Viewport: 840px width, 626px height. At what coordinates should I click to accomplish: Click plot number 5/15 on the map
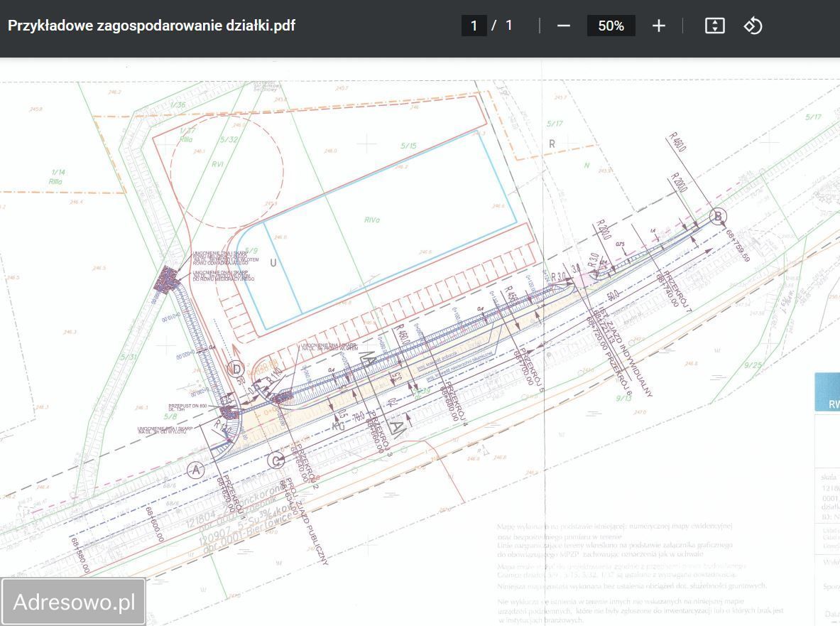408,146
